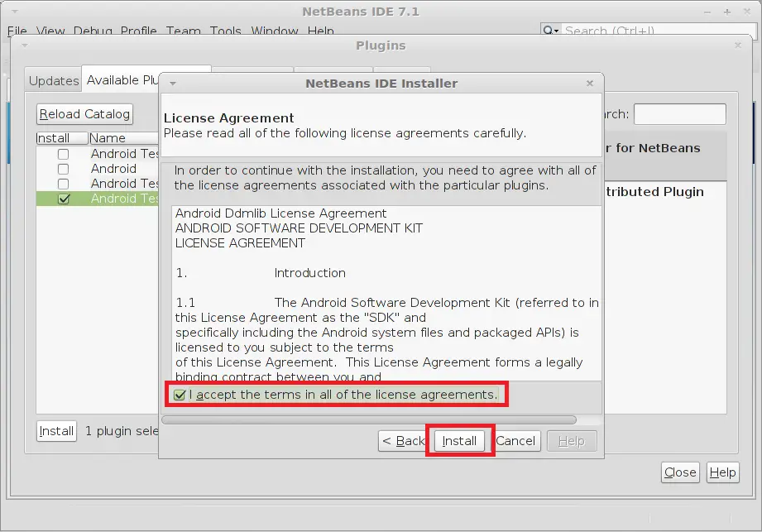Sort plugins by the Name column header

(124, 138)
